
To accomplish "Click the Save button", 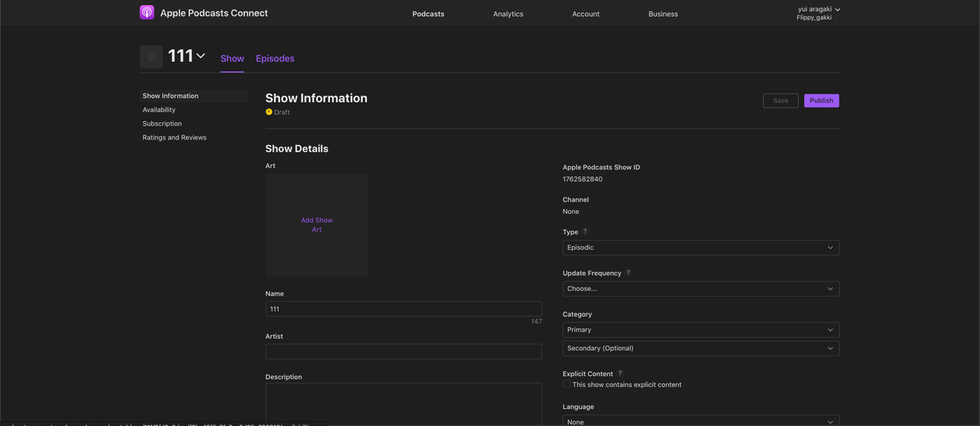I will pos(781,100).
